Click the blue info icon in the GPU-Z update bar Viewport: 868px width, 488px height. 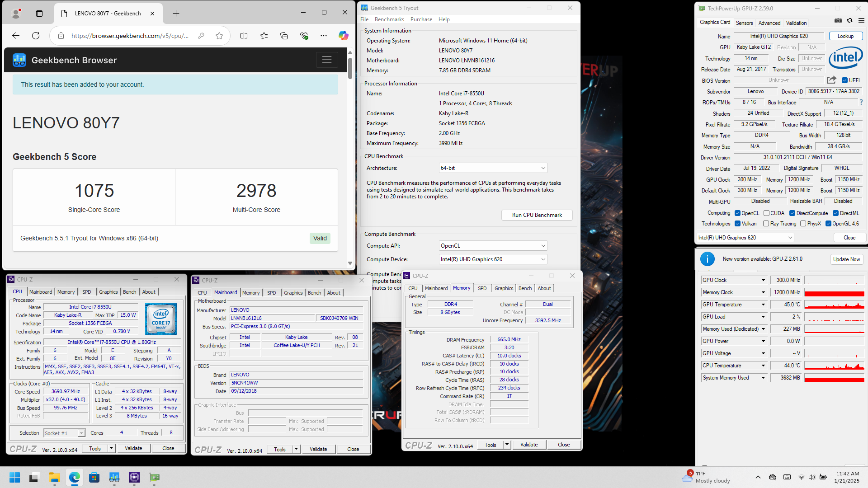pos(708,259)
